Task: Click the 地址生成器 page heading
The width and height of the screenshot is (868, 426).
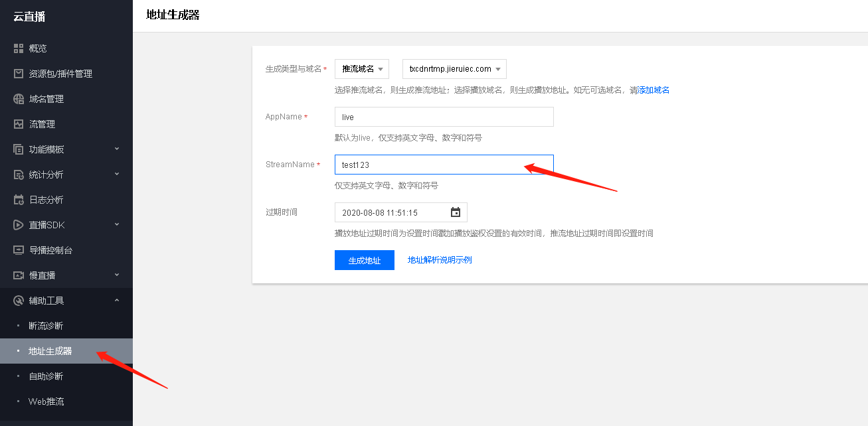Action: click(173, 15)
